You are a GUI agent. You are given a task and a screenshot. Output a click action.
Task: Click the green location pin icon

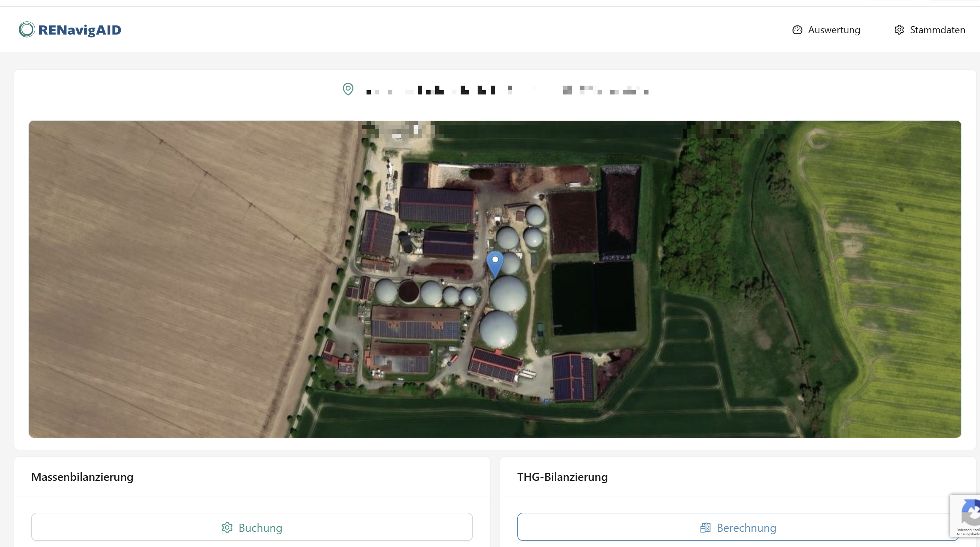348,89
